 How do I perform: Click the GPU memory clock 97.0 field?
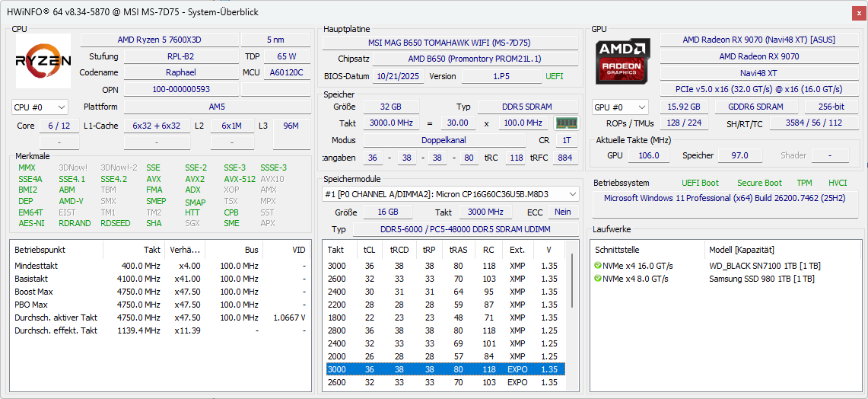(739, 156)
